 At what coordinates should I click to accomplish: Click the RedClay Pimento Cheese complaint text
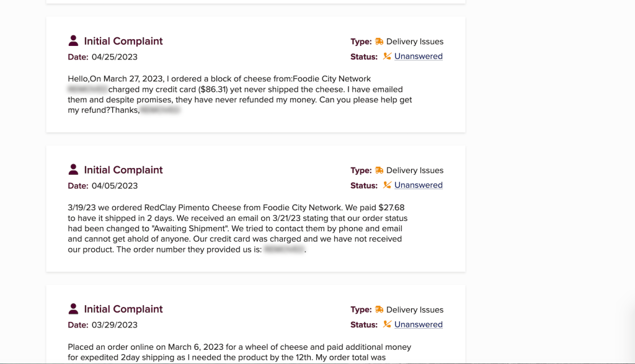237,228
